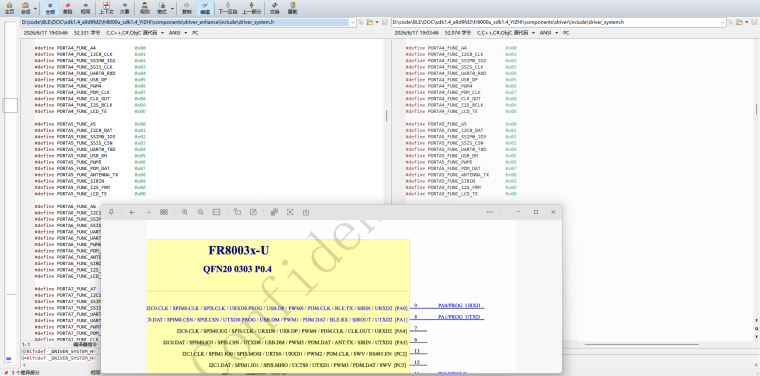Open right pane C,C++ file format dropdown
Screen dimensions: 760x376
[506, 33]
